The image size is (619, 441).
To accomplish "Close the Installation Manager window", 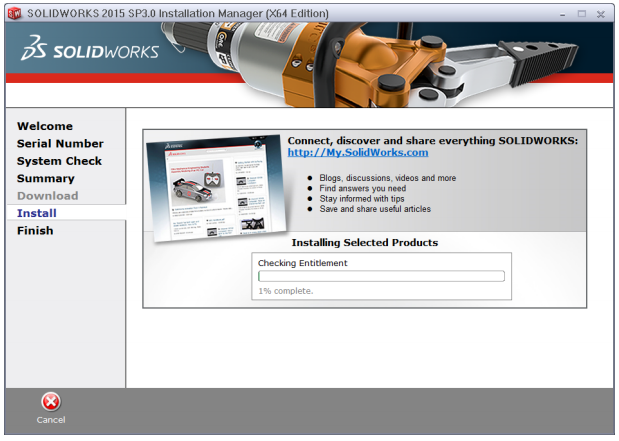I will pos(600,14).
